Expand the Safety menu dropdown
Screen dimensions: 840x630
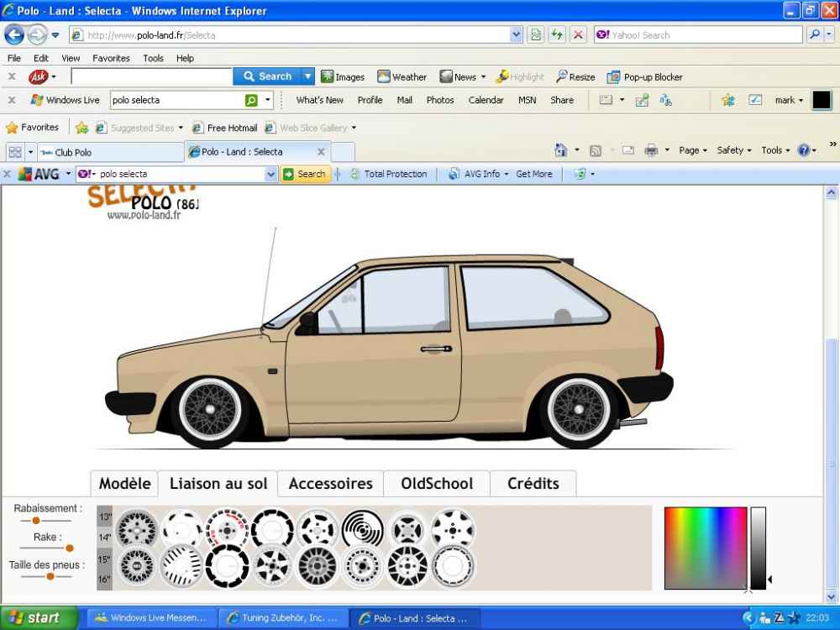[x=734, y=150]
